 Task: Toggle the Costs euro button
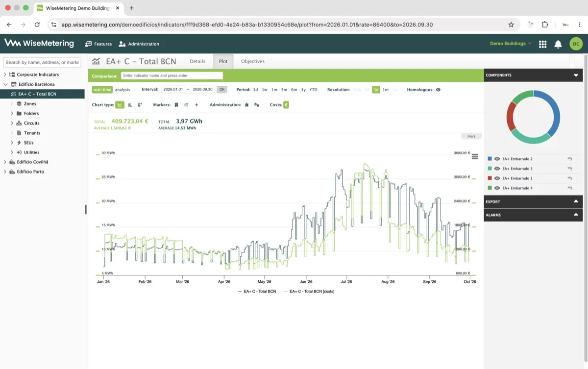click(x=286, y=105)
